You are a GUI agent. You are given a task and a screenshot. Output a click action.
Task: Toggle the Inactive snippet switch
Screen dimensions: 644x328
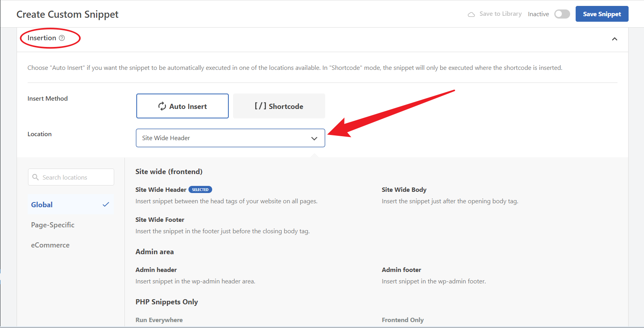pos(561,14)
